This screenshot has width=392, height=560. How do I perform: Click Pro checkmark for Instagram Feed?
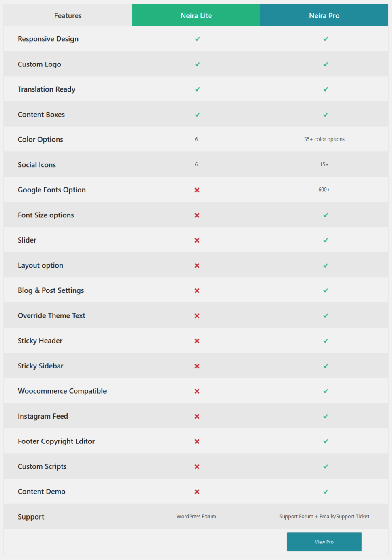[x=326, y=416]
